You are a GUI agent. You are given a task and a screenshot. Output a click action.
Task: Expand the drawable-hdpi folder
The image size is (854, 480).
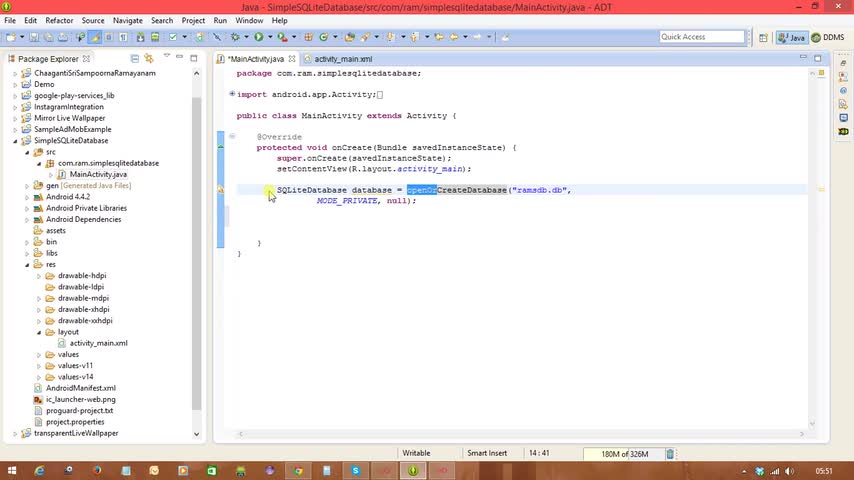[x=39, y=275]
